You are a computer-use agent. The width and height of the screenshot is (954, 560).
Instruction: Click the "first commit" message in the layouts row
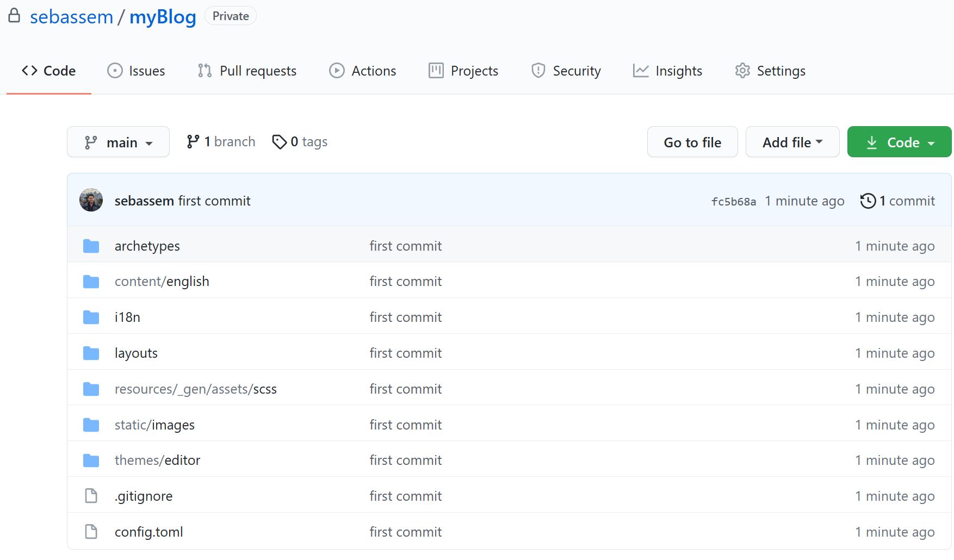[406, 353]
